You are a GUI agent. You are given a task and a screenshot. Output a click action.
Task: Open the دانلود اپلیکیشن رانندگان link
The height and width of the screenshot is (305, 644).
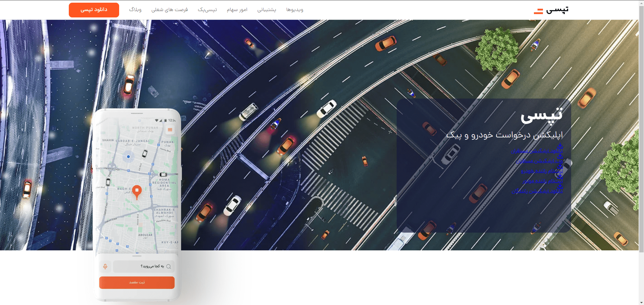tap(537, 191)
